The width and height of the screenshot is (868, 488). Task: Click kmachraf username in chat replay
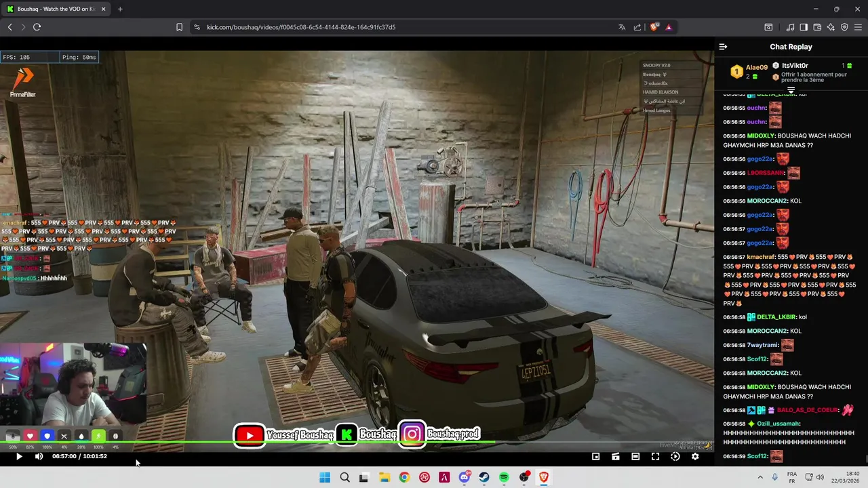point(761,257)
